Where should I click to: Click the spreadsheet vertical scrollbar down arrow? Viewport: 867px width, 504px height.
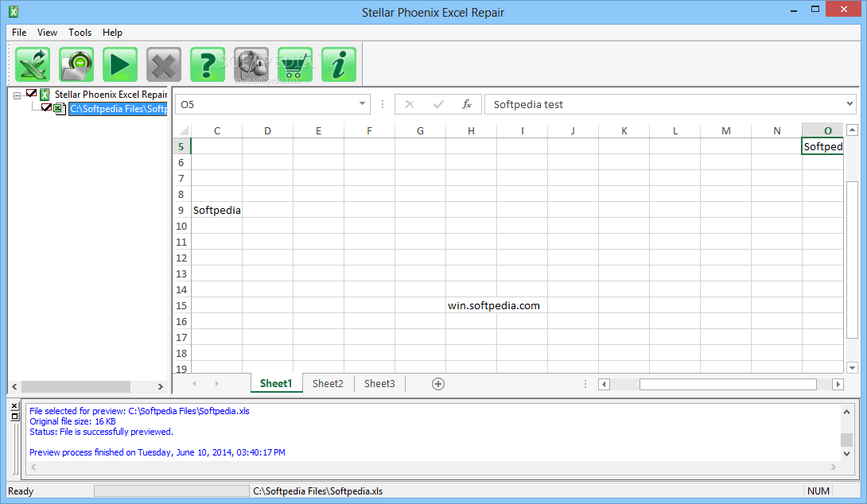[852, 367]
